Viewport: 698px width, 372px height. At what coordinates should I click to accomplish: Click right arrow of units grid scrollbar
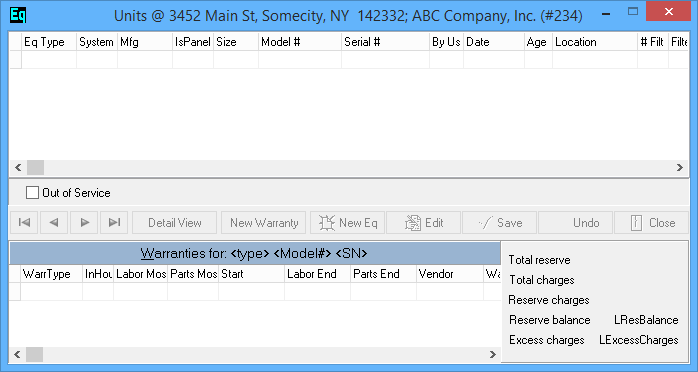click(680, 168)
